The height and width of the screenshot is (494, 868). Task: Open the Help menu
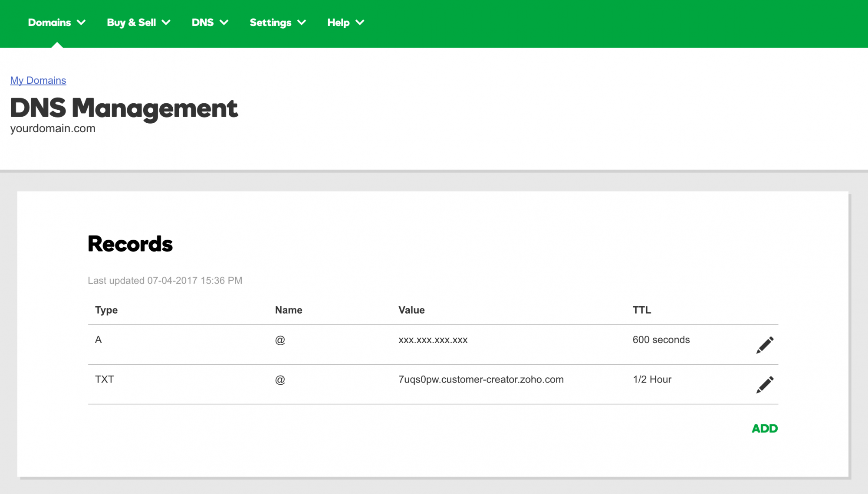pos(338,23)
